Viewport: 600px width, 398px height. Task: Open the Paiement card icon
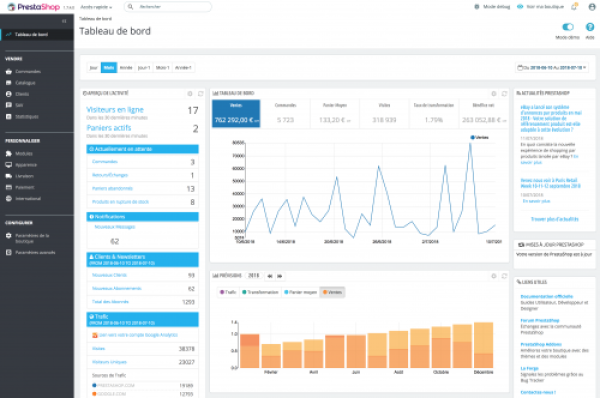(x=9, y=187)
